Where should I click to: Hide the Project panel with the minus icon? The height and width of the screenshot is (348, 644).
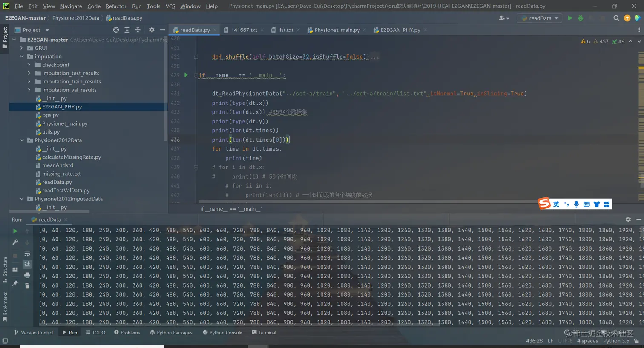(162, 30)
